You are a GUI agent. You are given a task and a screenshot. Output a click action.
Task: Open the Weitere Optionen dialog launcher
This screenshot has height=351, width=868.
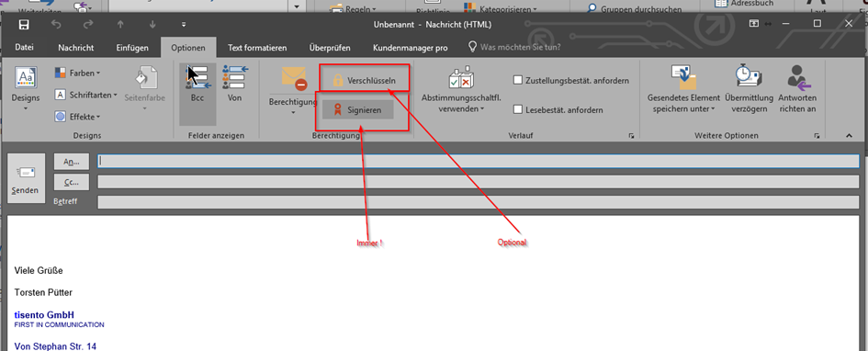pos(817,136)
